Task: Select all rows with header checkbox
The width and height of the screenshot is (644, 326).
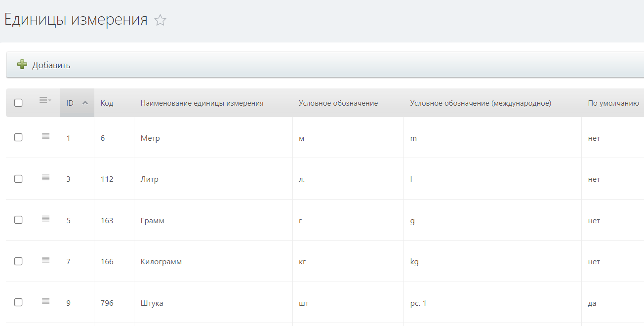Action: [x=18, y=103]
